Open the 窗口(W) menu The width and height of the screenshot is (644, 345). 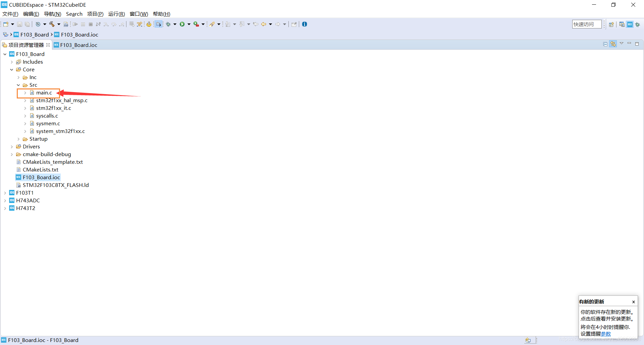139,14
